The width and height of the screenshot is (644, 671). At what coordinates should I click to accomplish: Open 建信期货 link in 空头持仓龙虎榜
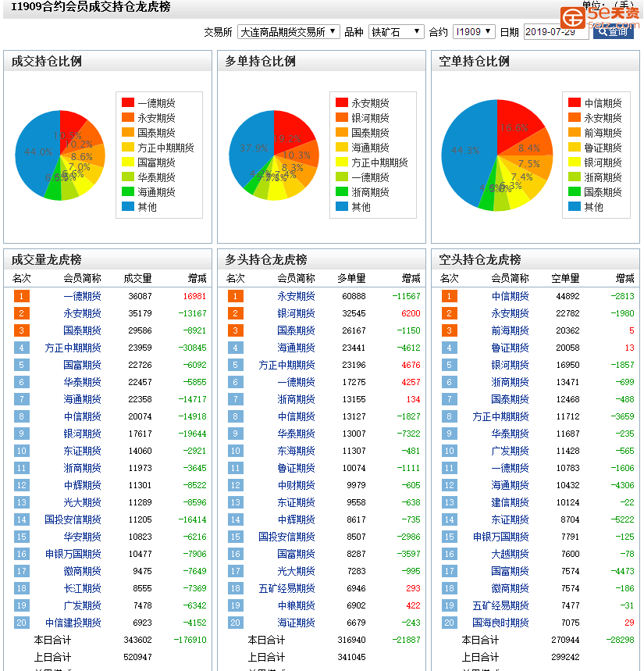(510, 502)
